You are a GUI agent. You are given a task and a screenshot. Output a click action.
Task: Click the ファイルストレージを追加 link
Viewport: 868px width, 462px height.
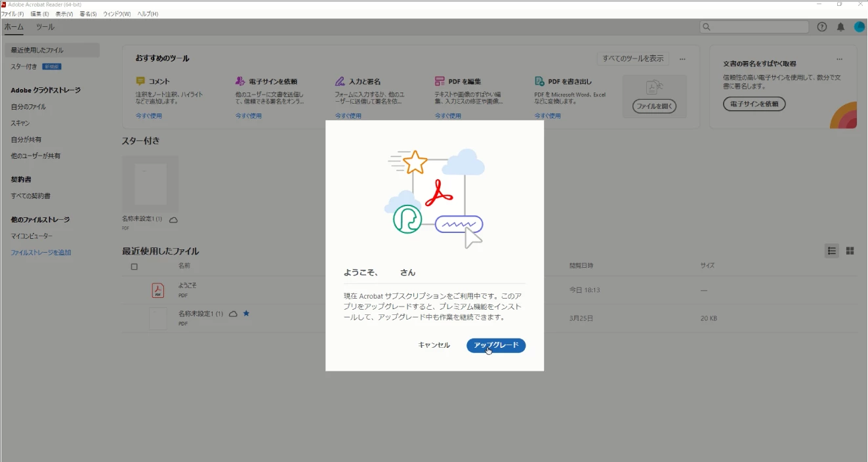point(41,252)
